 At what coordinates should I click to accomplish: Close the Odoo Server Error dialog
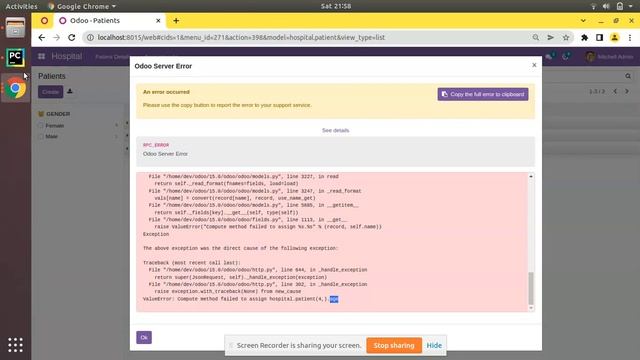[534, 65]
